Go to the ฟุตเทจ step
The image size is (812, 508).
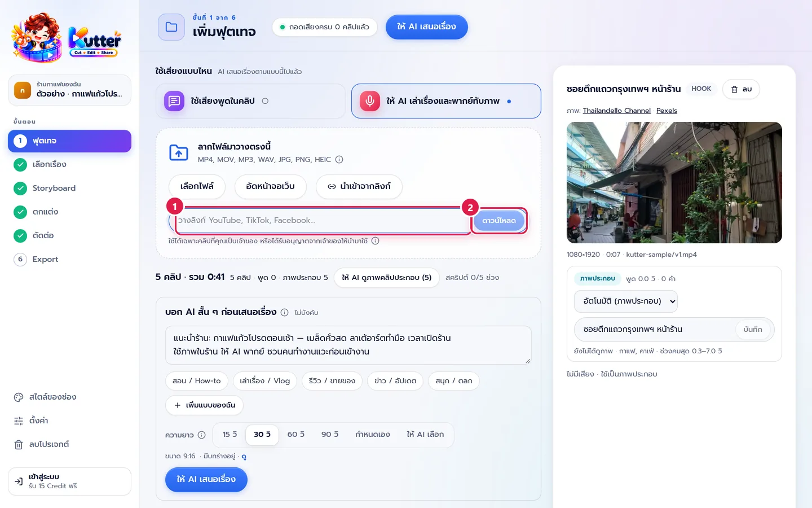pyautogui.click(x=69, y=141)
